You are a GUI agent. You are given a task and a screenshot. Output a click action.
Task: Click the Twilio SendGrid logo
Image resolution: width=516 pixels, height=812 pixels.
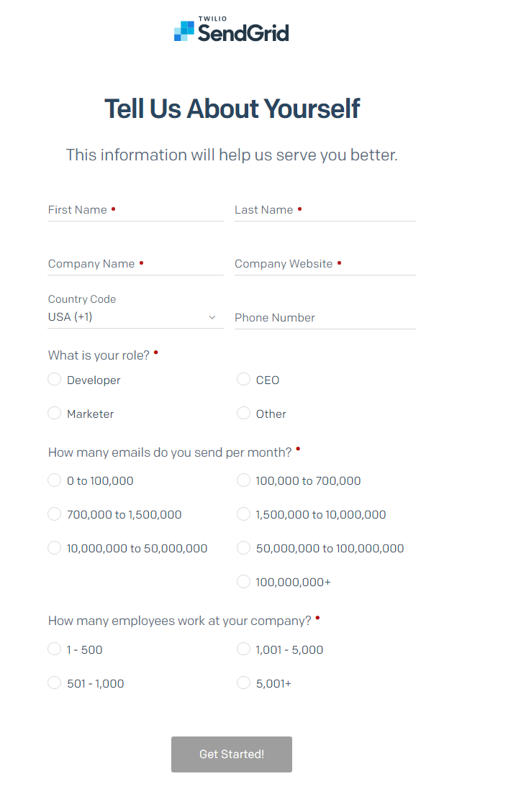[x=231, y=30]
